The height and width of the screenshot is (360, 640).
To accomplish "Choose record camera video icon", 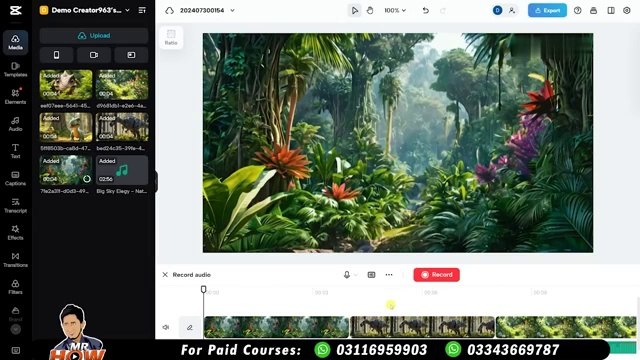I will (94, 55).
